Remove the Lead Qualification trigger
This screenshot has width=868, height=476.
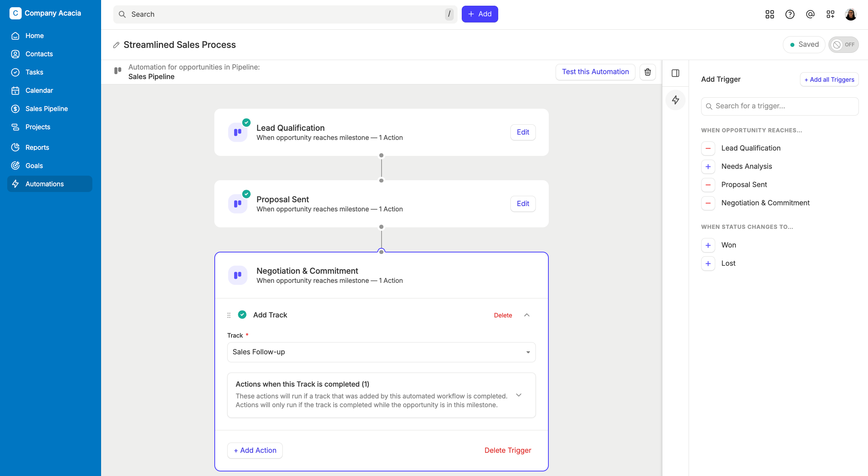coord(708,148)
